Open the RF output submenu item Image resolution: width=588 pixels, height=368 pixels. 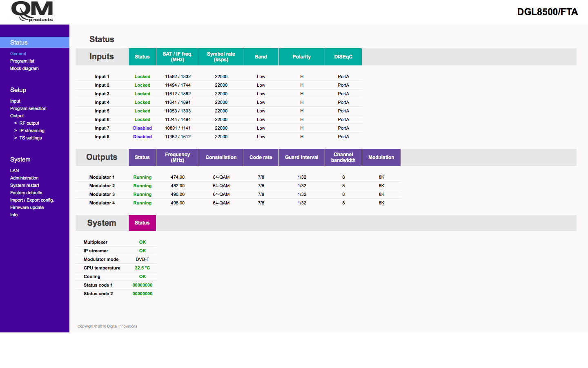pos(29,123)
